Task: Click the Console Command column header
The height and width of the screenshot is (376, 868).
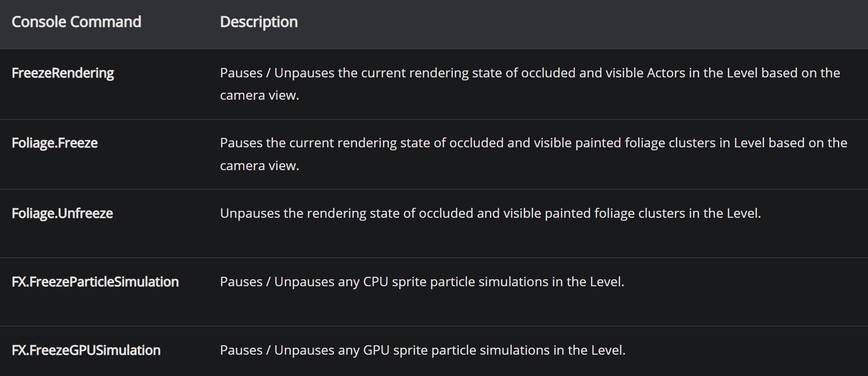Action: point(76,22)
